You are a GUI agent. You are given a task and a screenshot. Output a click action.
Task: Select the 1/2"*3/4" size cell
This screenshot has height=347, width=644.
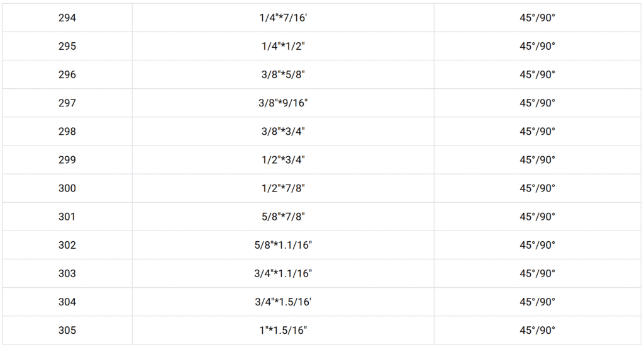(x=283, y=159)
